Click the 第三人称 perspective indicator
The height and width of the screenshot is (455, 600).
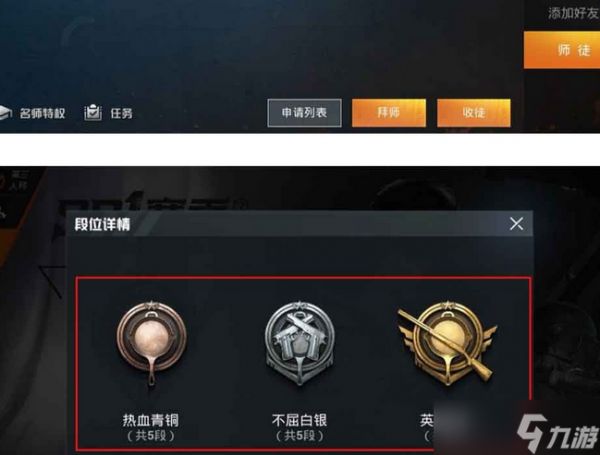pyautogui.click(x=14, y=181)
